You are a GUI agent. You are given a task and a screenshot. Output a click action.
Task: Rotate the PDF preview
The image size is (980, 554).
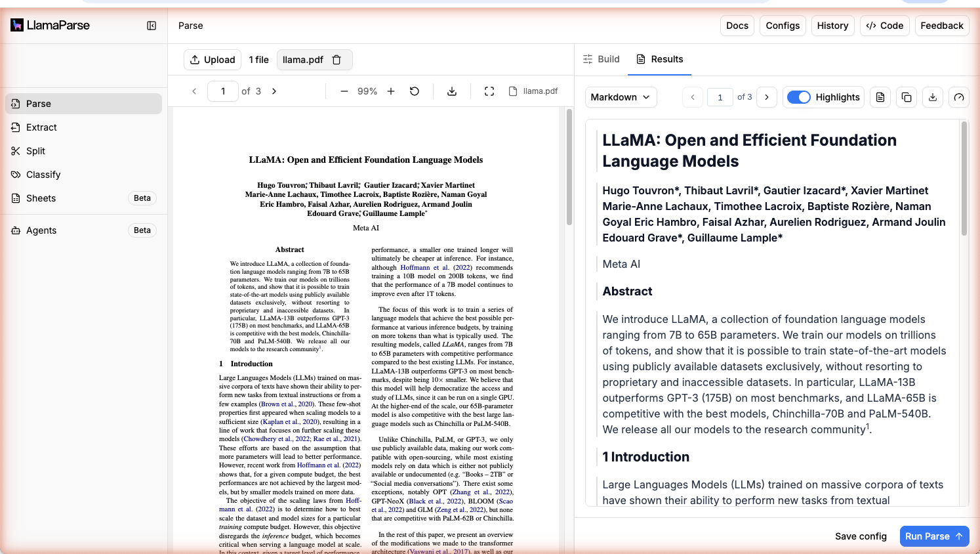point(414,91)
